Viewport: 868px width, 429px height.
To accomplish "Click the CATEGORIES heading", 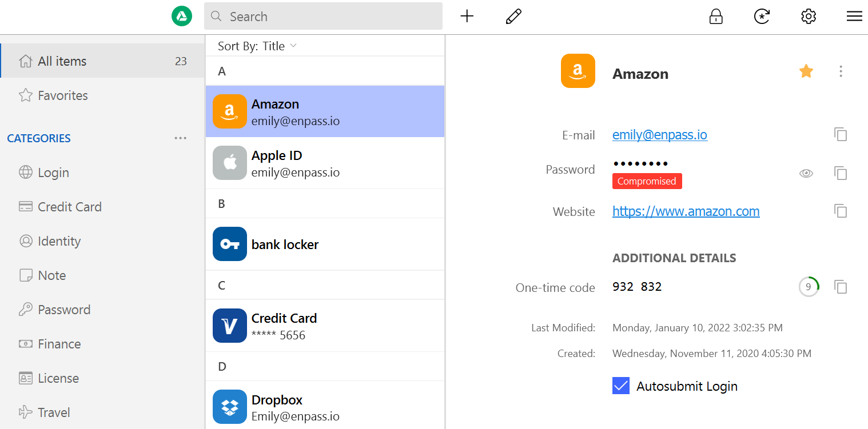I will point(39,138).
